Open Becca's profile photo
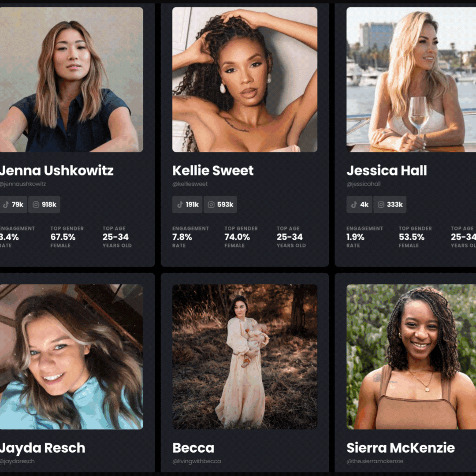 [x=245, y=357]
